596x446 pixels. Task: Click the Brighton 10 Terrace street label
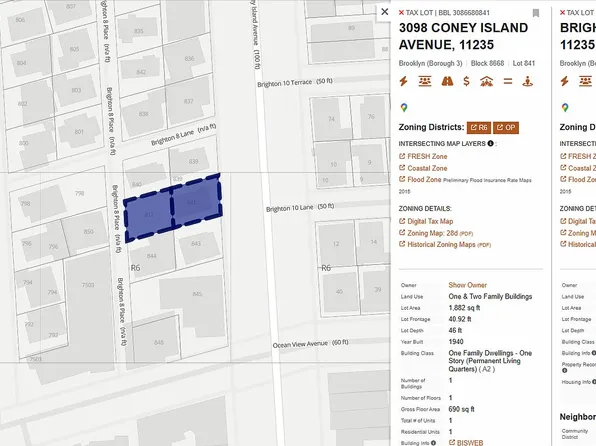tap(295, 83)
